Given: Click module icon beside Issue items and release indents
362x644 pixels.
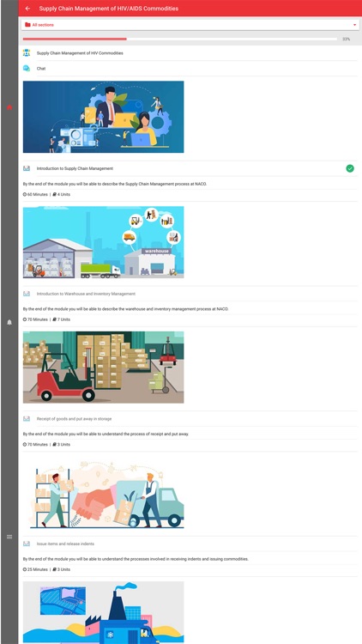Looking at the screenshot, I should [27, 544].
